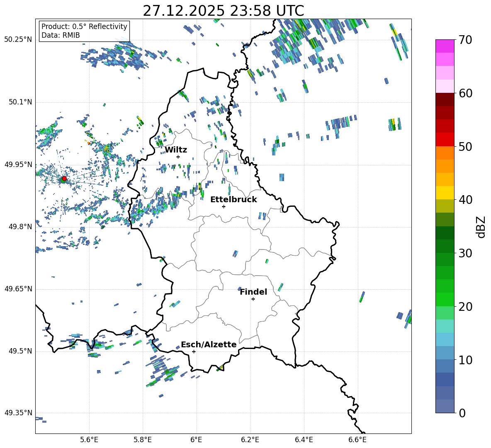Pick the bright red swatch just above 50 dBZ

click(x=445, y=139)
